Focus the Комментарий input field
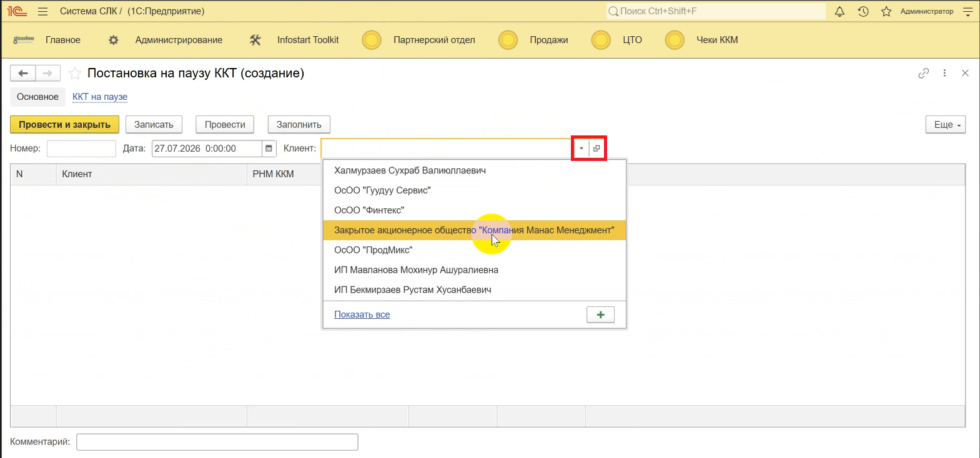The image size is (980, 458). (217, 442)
